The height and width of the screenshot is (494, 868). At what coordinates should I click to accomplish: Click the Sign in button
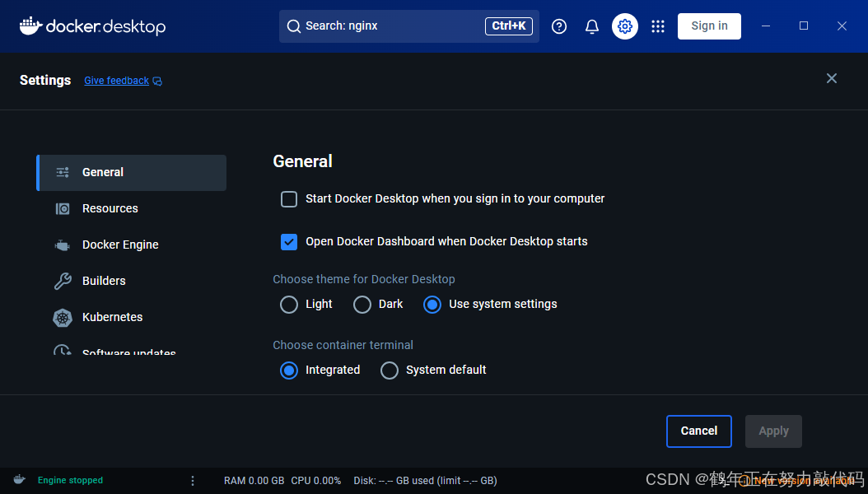point(709,26)
